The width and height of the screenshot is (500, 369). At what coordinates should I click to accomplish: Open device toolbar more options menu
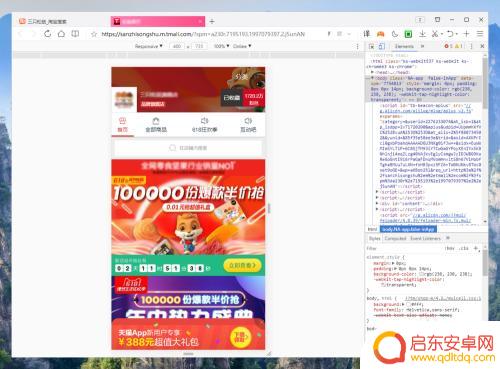[x=358, y=46]
